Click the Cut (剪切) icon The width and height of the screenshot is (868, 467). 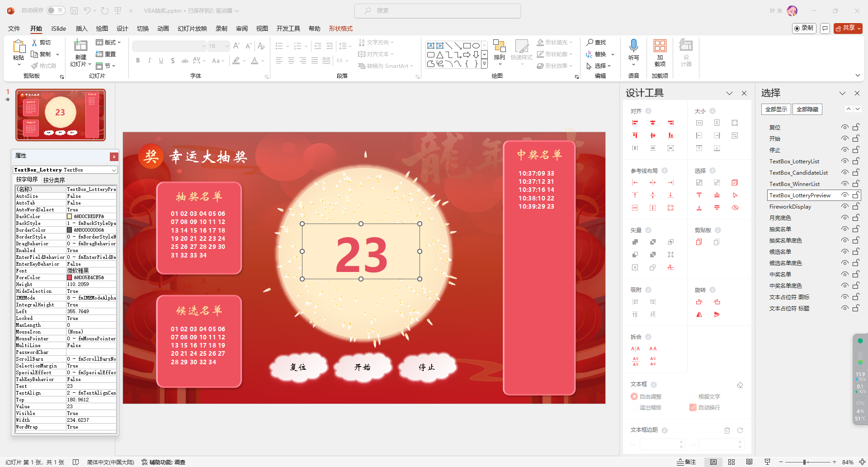(x=34, y=43)
